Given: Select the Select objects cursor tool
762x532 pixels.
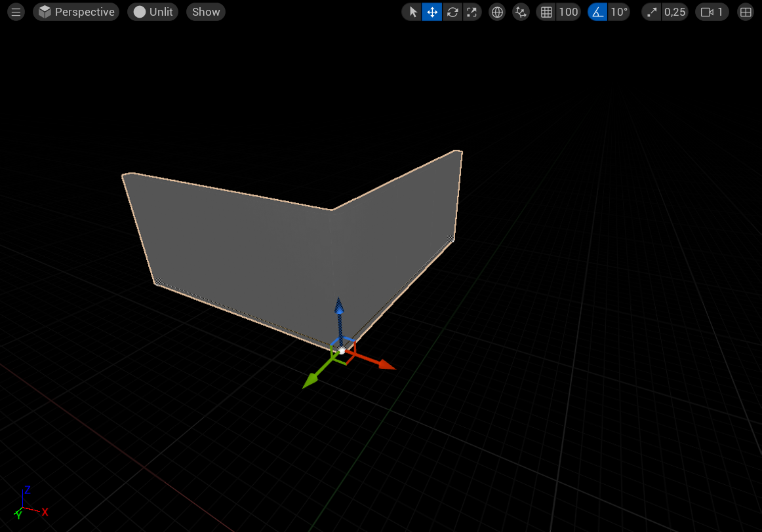Looking at the screenshot, I should point(412,12).
